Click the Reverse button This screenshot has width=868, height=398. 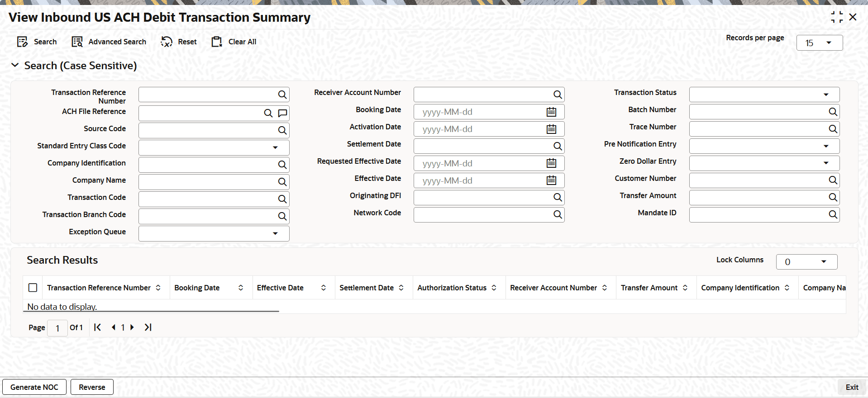pos(92,387)
